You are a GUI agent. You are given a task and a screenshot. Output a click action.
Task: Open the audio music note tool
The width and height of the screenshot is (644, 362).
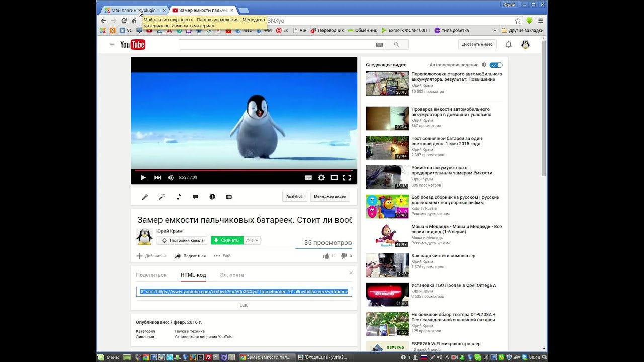[179, 197]
